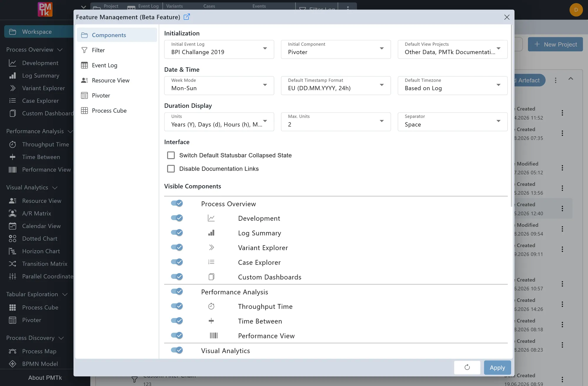Image resolution: width=588 pixels, height=386 pixels.
Task: Open the duration Separator dropdown
Action: pos(452,121)
